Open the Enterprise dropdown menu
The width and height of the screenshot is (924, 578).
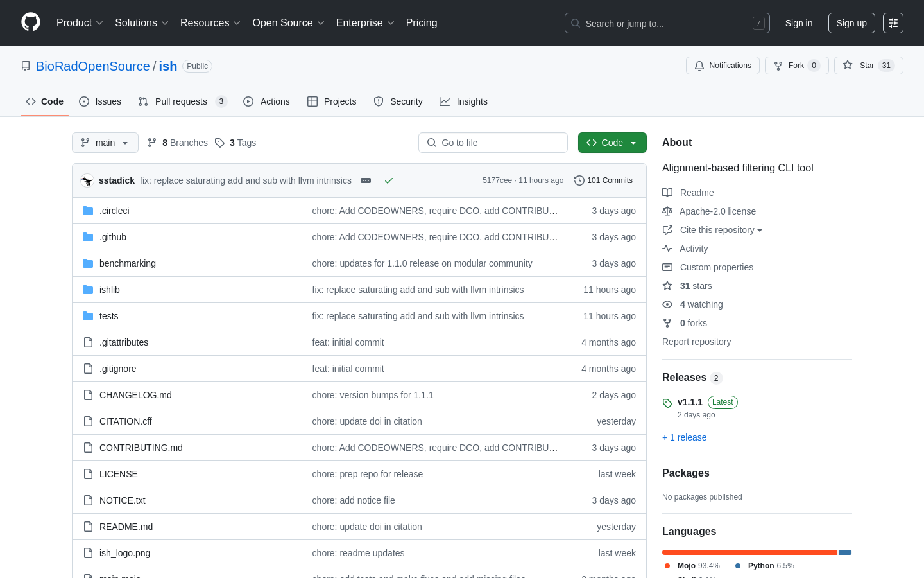point(365,23)
